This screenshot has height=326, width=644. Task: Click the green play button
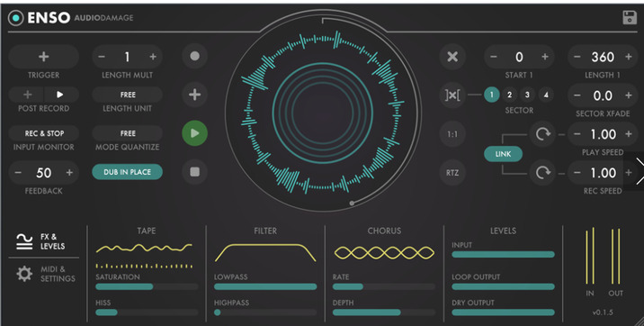click(194, 133)
